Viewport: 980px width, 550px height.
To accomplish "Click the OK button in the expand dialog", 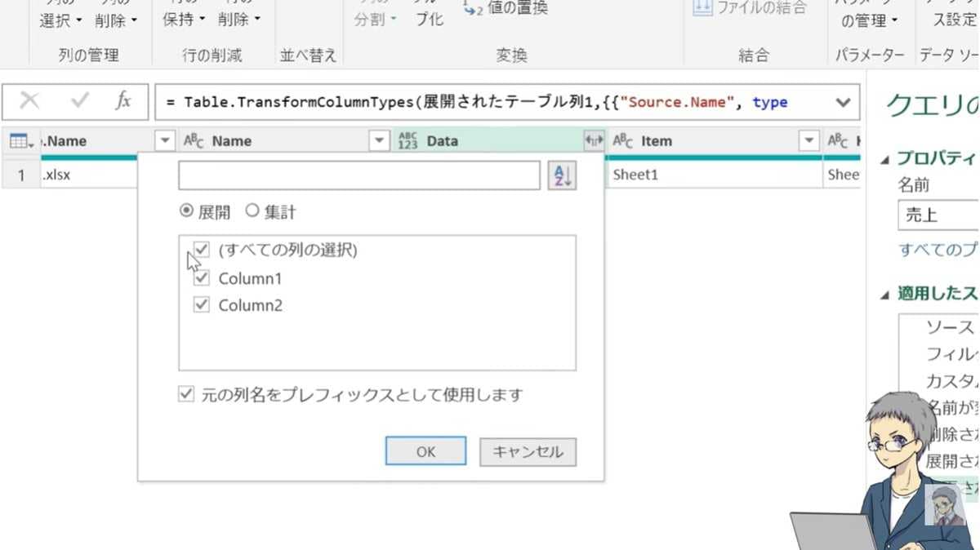I will (x=425, y=450).
